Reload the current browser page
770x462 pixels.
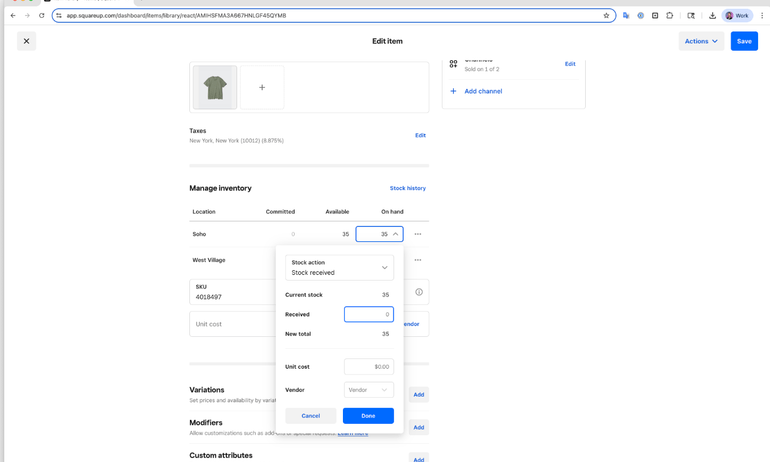tap(42, 16)
